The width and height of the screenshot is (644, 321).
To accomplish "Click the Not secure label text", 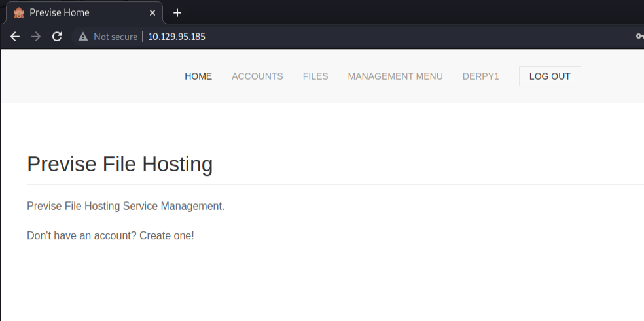I will (x=115, y=37).
